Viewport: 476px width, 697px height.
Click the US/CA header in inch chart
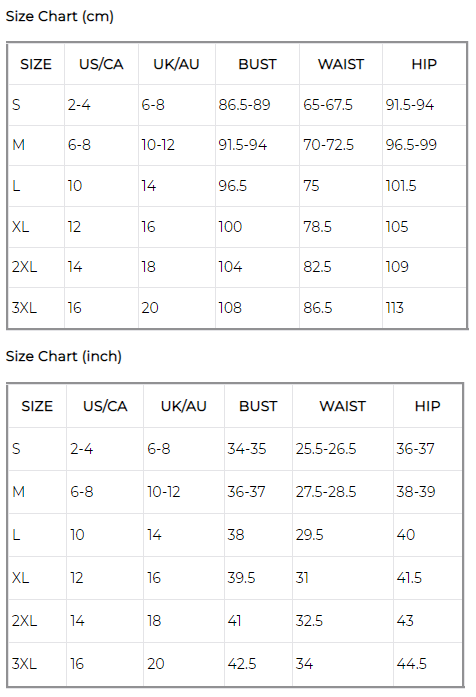click(105, 406)
